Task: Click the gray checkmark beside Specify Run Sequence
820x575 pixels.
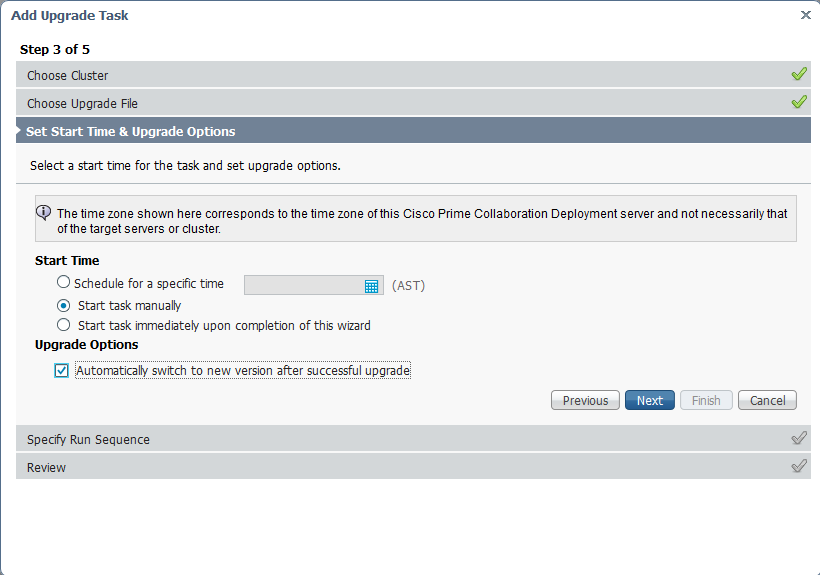Action: point(798,438)
